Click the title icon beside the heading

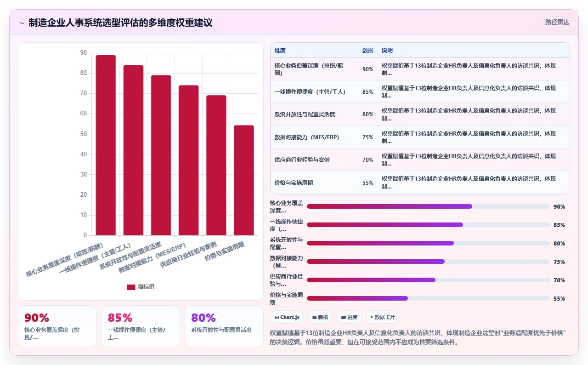[22, 23]
